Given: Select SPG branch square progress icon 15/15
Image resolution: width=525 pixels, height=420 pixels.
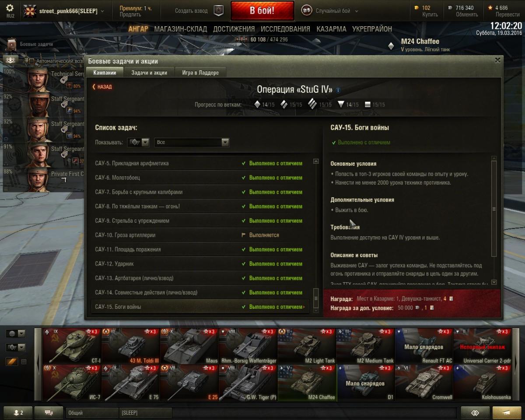Looking at the screenshot, I should pyautogui.click(x=367, y=105).
